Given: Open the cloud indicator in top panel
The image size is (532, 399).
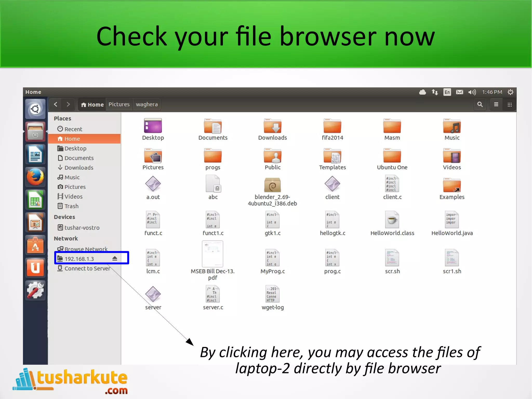Looking at the screenshot, I should point(423,92).
